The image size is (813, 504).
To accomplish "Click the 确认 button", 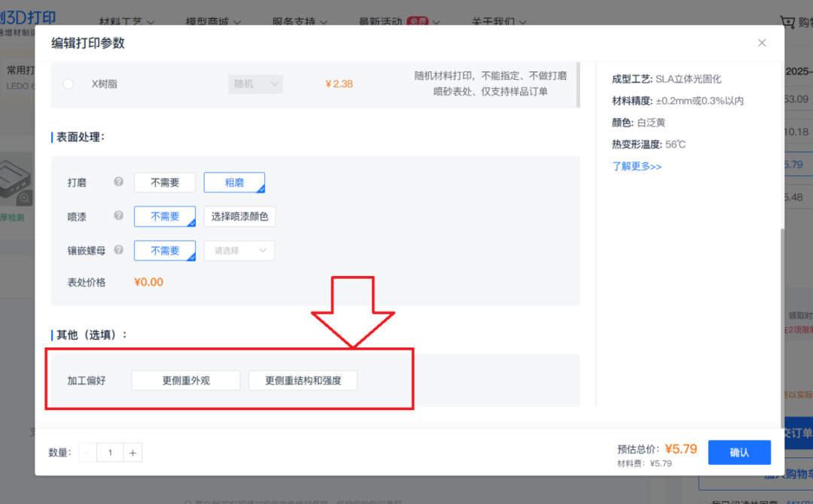I will tap(739, 452).
